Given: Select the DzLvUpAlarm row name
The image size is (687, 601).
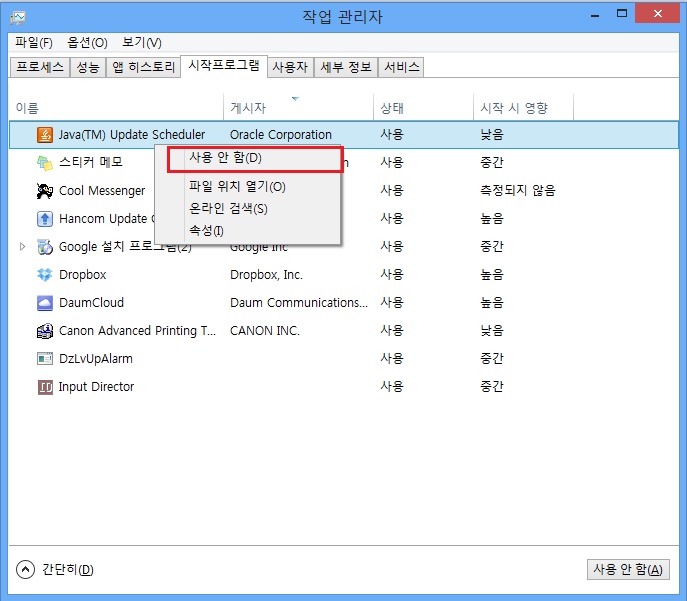Looking at the screenshot, I should tap(96, 359).
